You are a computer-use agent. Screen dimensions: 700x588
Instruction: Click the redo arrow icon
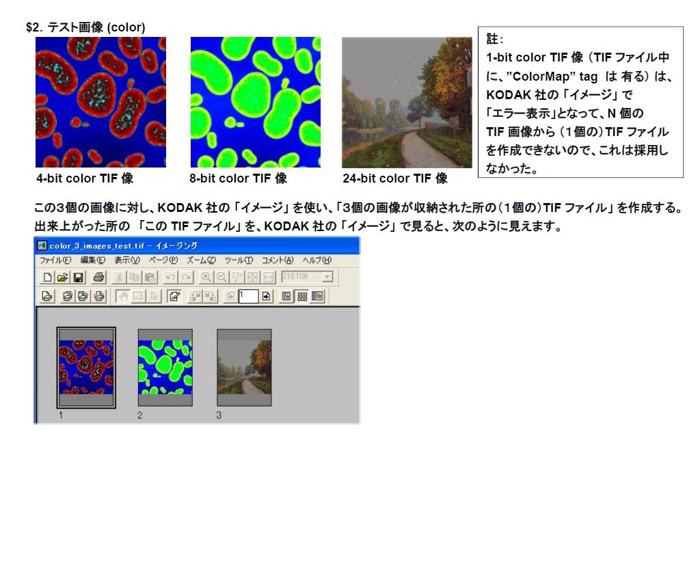[186, 278]
